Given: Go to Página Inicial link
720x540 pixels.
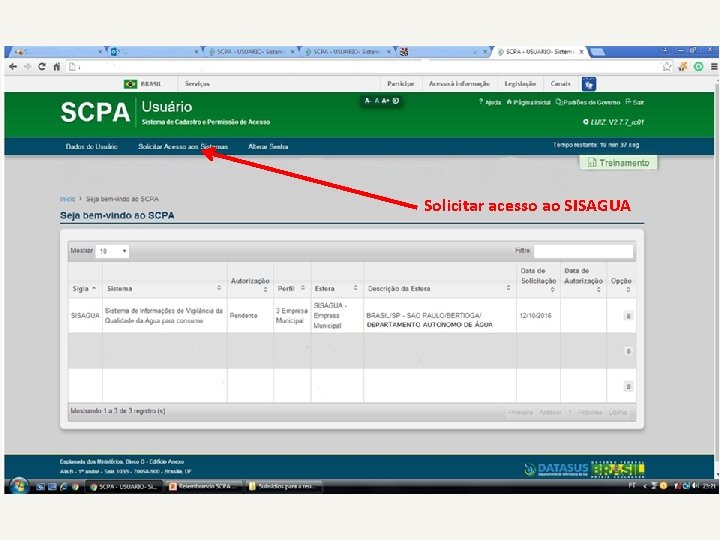Looking at the screenshot, I should (529, 102).
